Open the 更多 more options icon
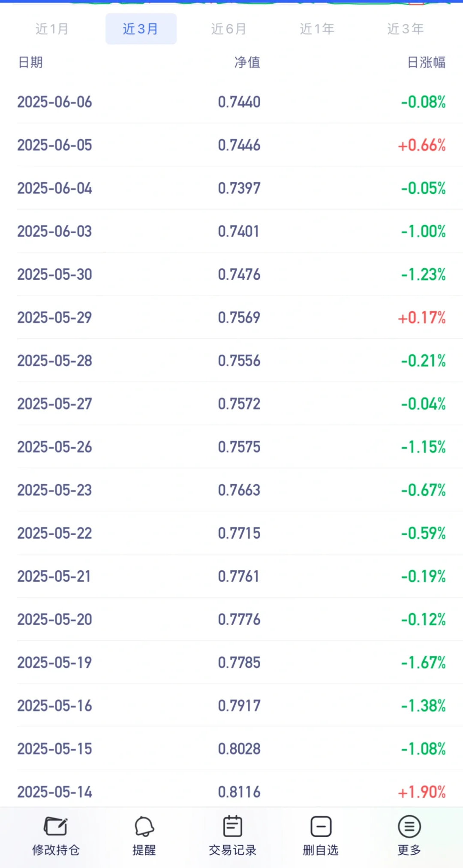Viewport: 463px width, 868px height. 409,836
